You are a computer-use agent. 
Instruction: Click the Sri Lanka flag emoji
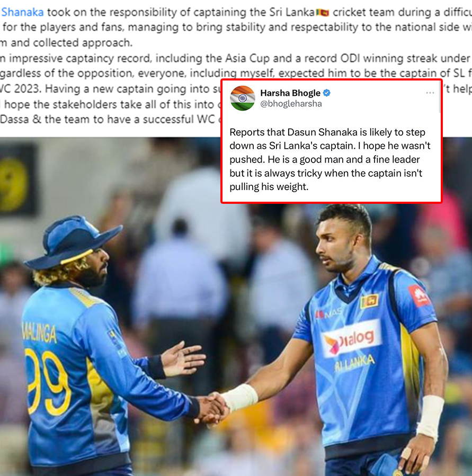click(323, 13)
